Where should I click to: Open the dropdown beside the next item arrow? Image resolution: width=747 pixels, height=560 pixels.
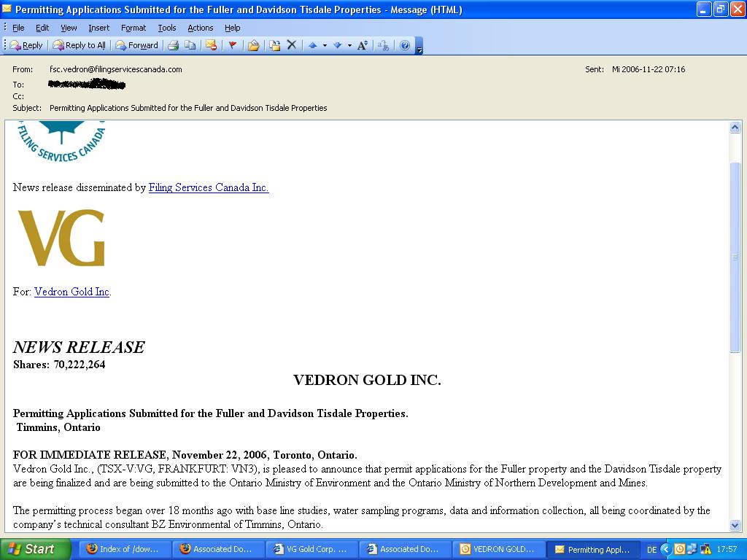[x=348, y=44]
